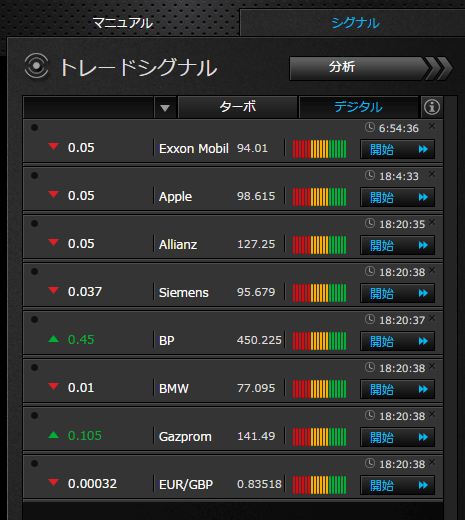Click the change value 0.00032
465x520 pixels.
click(x=92, y=484)
